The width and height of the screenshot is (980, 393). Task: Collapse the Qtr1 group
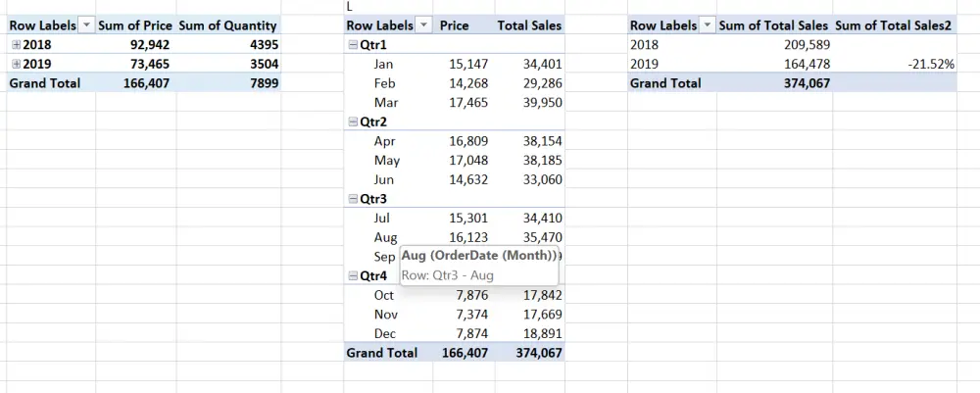pos(353,45)
